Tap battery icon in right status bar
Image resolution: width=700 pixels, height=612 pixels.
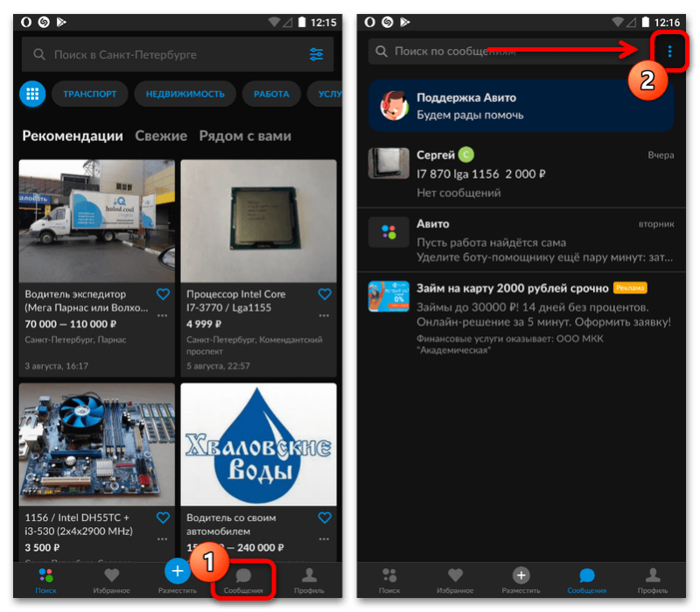645,22
